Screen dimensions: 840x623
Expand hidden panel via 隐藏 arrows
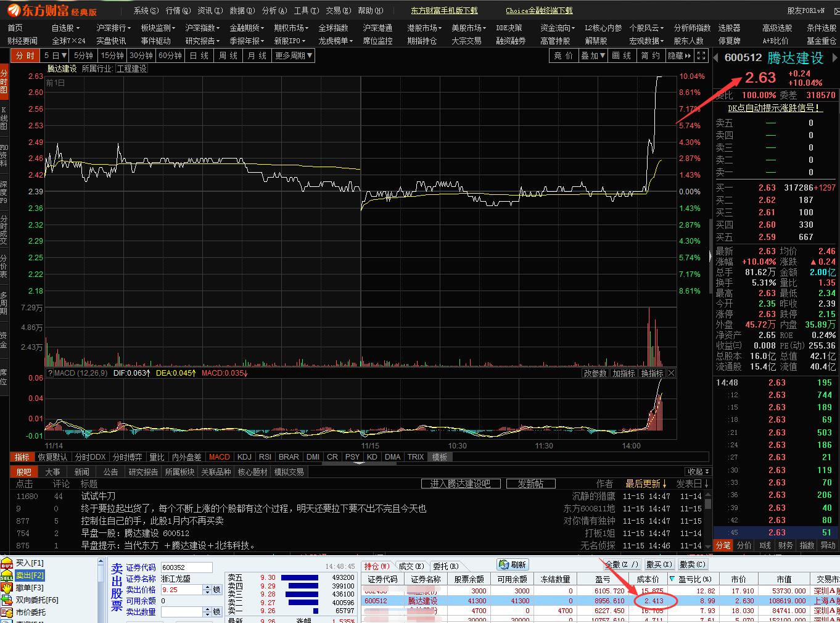(x=680, y=56)
